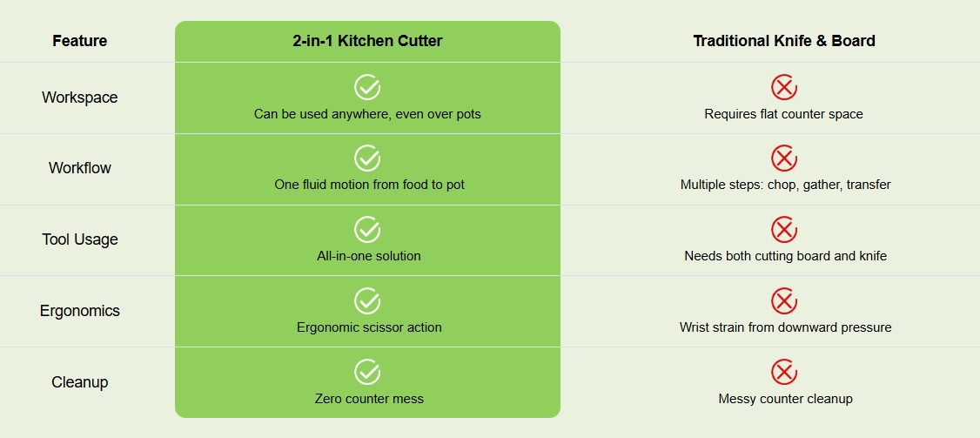This screenshot has height=438, width=980.
Task: Click the checkmark icon in Tool Usage row
Action: pyautogui.click(x=367, y=230)
